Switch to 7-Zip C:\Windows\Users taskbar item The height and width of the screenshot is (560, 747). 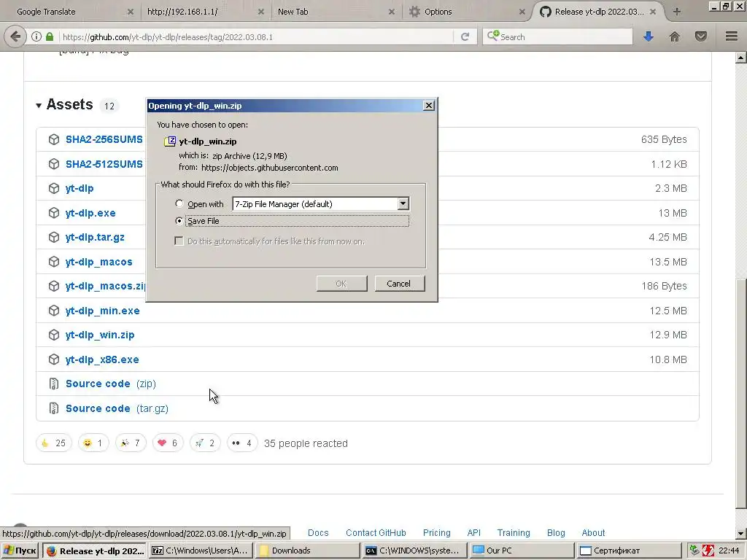[x=201, y=551]
